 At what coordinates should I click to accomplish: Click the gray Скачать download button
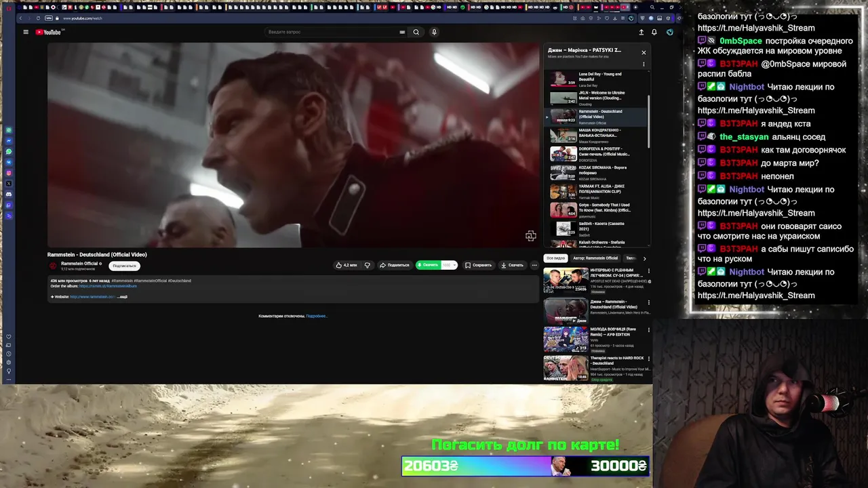click(x=512, y=265)
